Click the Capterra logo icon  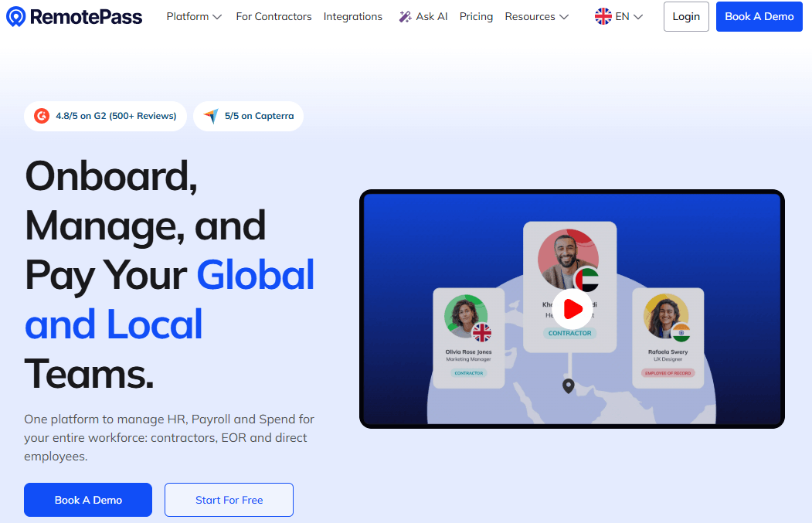coord(211,116)
